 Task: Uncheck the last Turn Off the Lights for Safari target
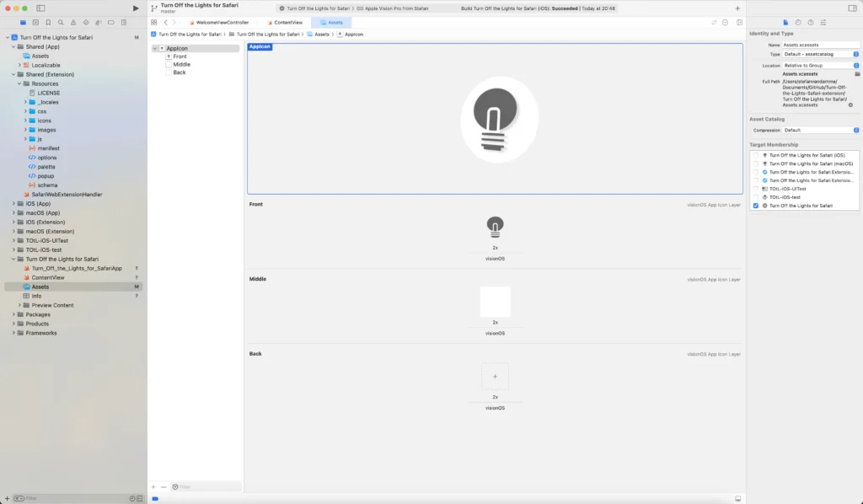click(x=755, y=206)
